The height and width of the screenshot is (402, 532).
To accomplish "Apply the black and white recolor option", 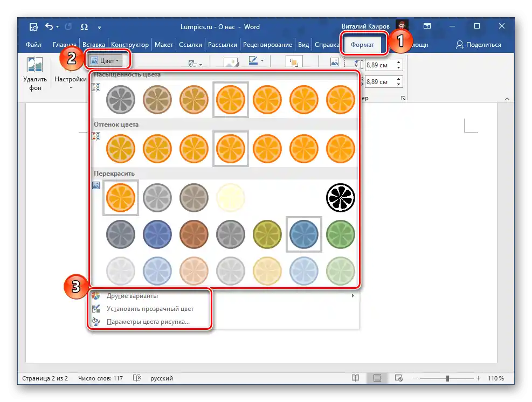I will pyautogui.click(x=340, y=198).
